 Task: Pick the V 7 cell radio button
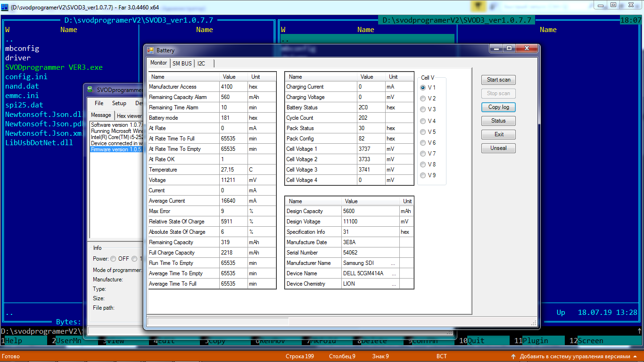pyautogui.click(x=423, y=154)
